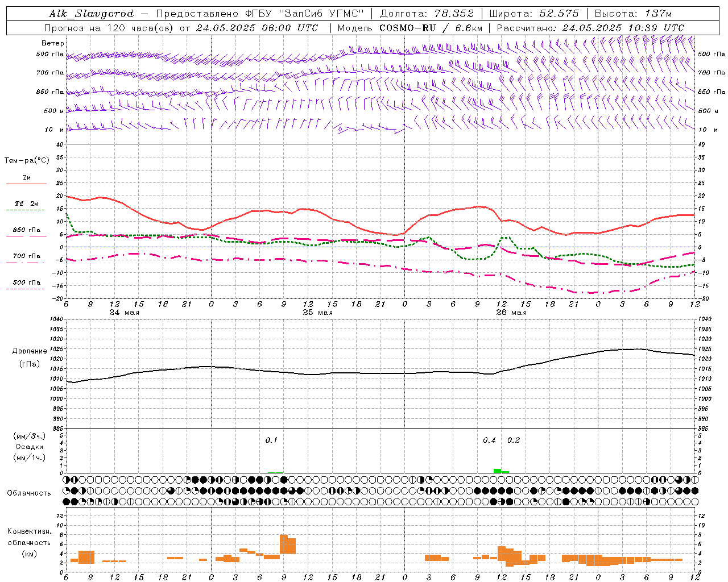Viewport: 728px width, 582px height.
Task: Click the tallest orange convective cloud bar
Action: coord(284,544)
